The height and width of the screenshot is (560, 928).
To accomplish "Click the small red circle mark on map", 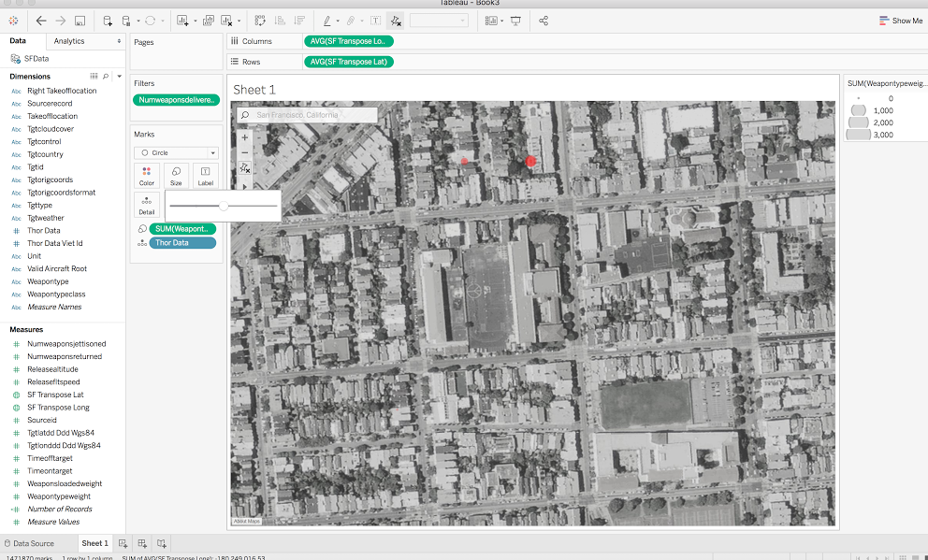I will click(465, 161).
